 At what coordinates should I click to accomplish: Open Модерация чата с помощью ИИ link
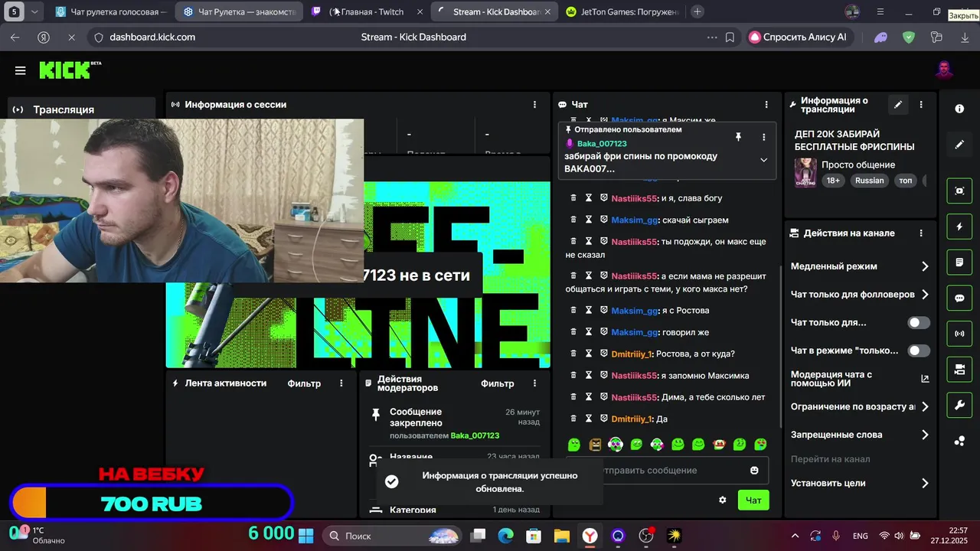pos(860,379)
